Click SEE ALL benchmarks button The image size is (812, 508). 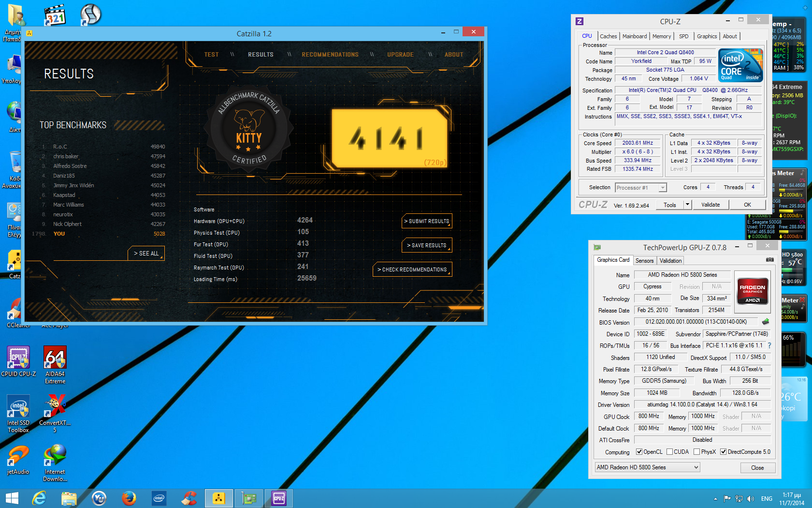click(x=146, y=254)
